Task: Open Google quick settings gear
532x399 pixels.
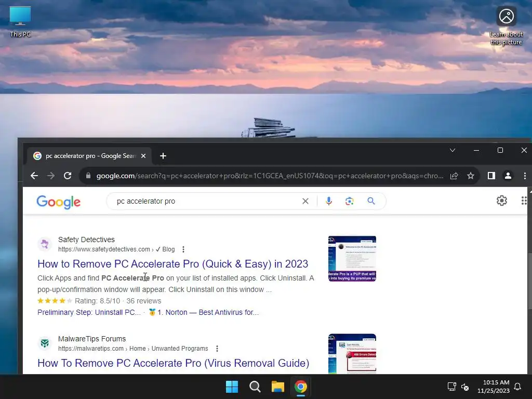Action: pos(502,201)
